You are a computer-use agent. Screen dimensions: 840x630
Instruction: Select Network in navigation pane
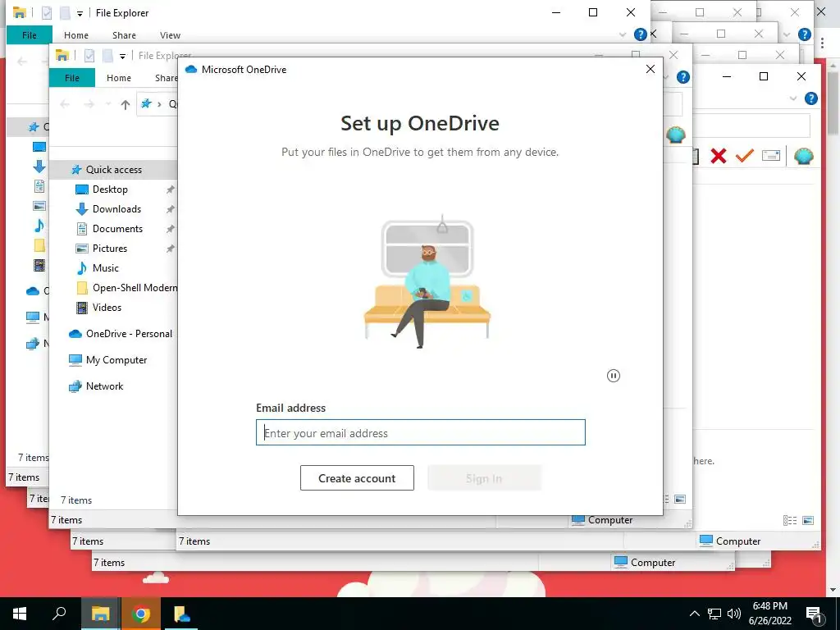104,386
